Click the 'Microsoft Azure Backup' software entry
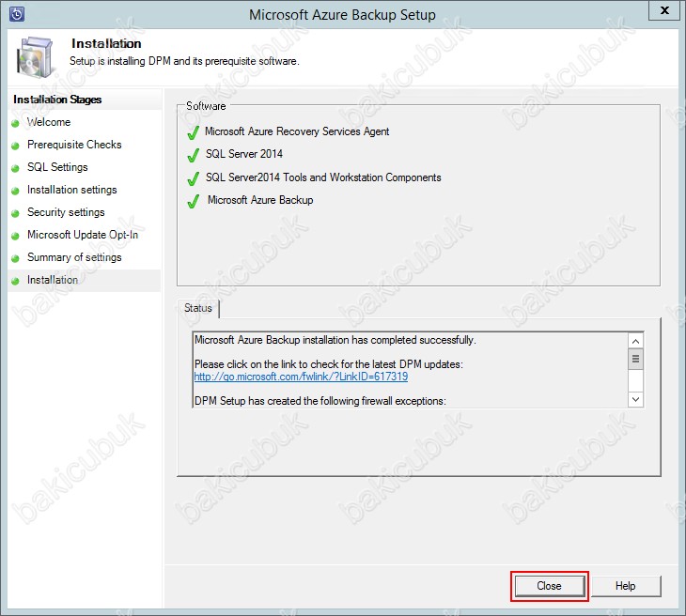Image resolution: width=686 pixels, height=616 pixels. [260, 200]
